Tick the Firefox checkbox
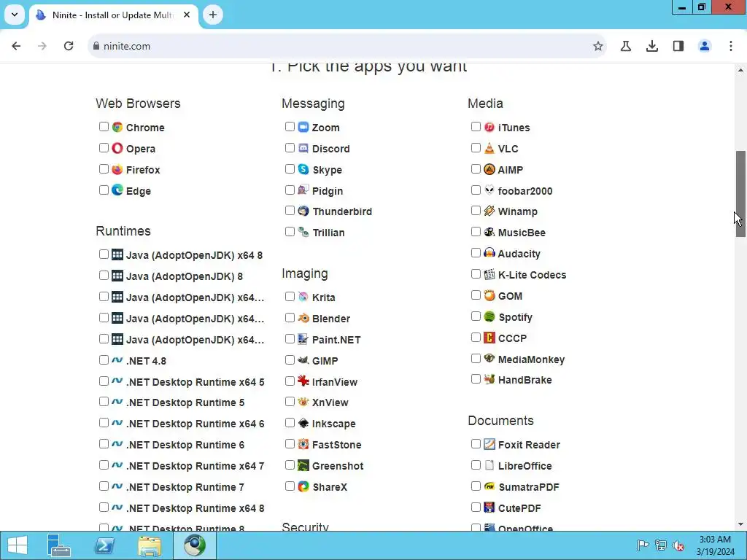 pos(104,169)
